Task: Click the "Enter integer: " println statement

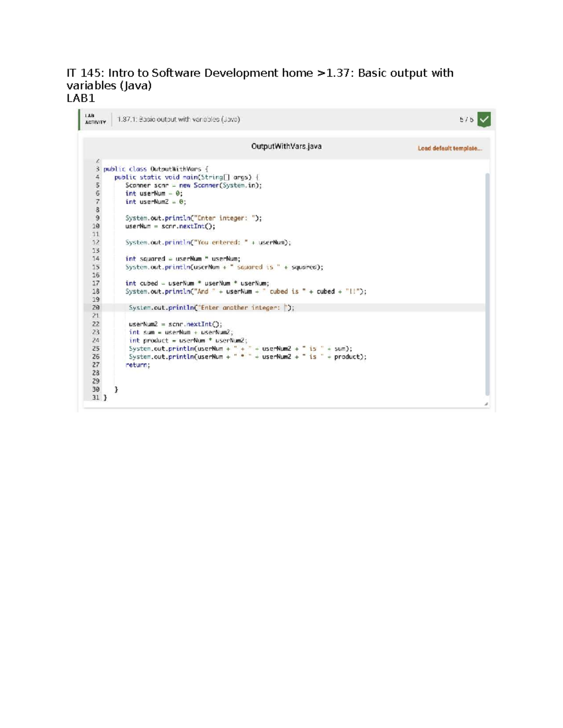Action: pos(193,218)
